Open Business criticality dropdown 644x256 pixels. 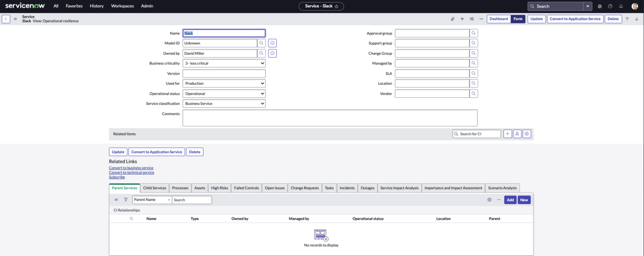point(224,63)
